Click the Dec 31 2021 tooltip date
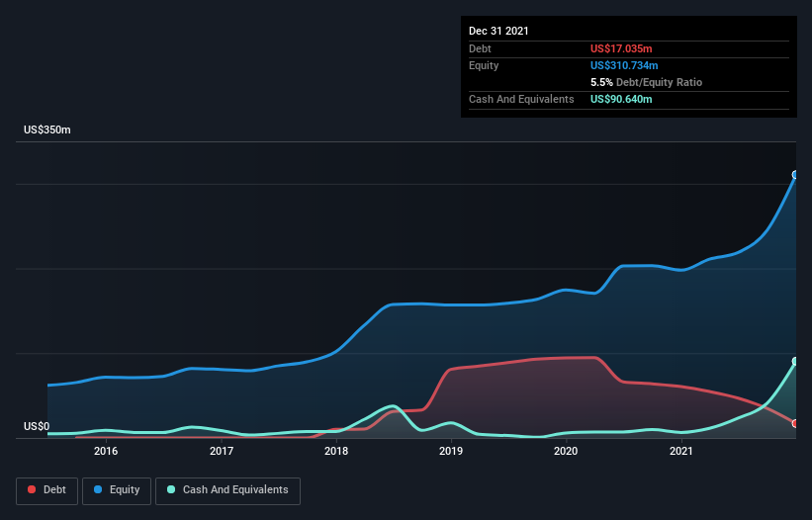The height and width of the screenshot is (520, 812). (498, 31)
